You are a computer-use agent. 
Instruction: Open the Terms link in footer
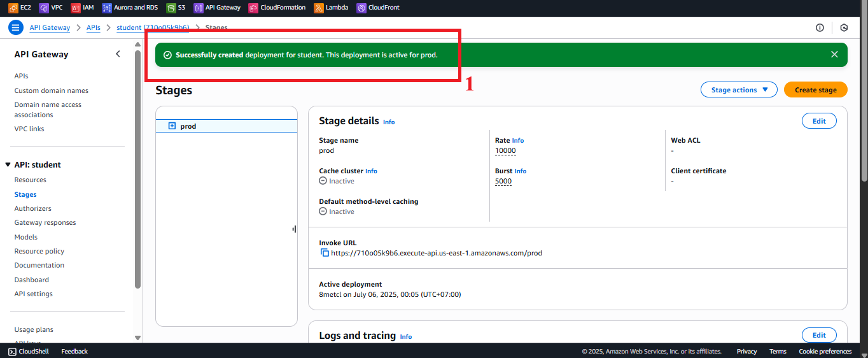778,351
